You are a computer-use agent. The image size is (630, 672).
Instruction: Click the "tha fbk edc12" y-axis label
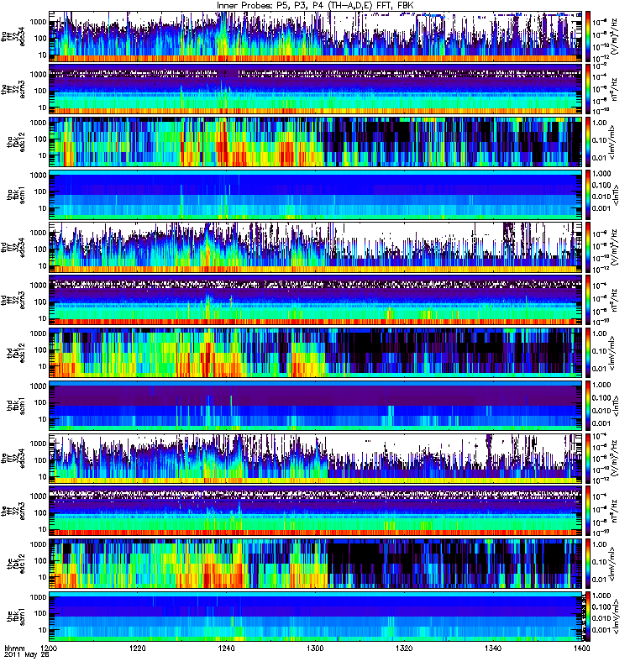point(16,142)
